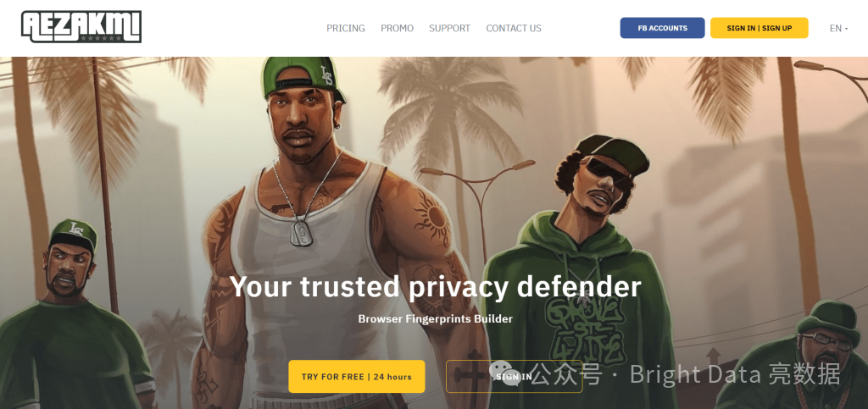The image size is (868, 409).
Task: Click the blue FB ACCOUNTS button
Action: tap(662, 28)
